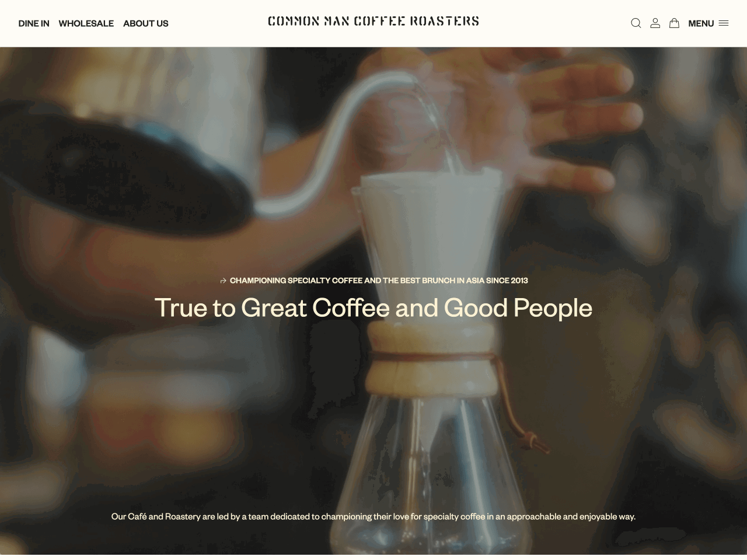Viewport: 747px width, 560px height.
Task: Click the Common Man Coffee Roasters logo
Action: [373, 22]
